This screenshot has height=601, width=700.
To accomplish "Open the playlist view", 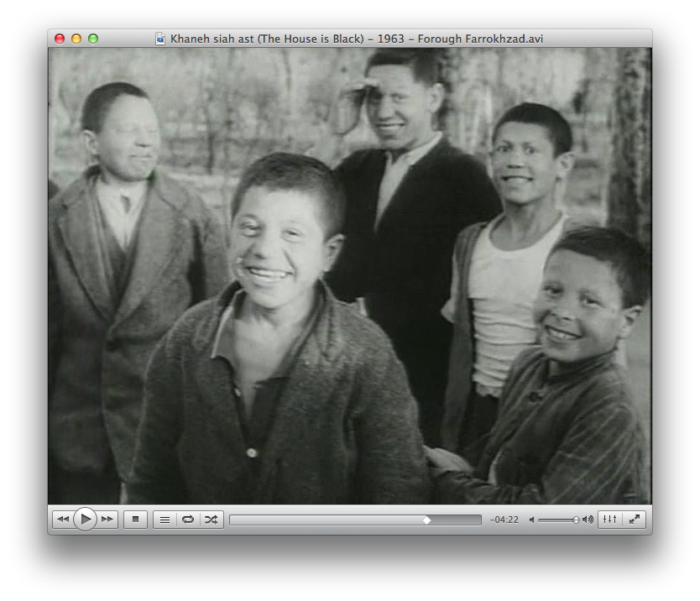I will point(165,520).
